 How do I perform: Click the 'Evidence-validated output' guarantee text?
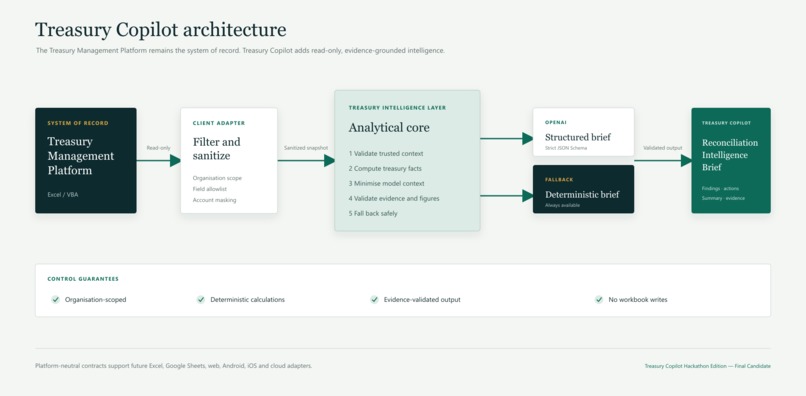(422, 299)
